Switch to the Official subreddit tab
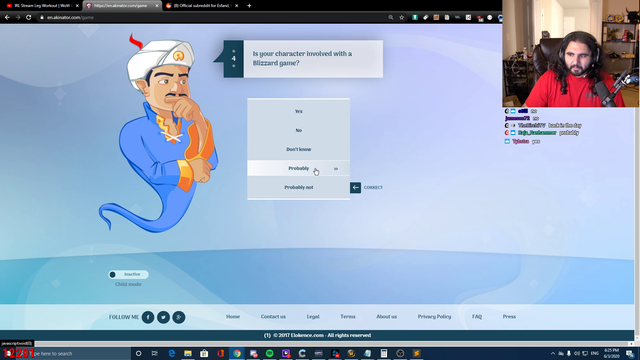This screenshot has height=360, width=640. click(x=201, y=6)
